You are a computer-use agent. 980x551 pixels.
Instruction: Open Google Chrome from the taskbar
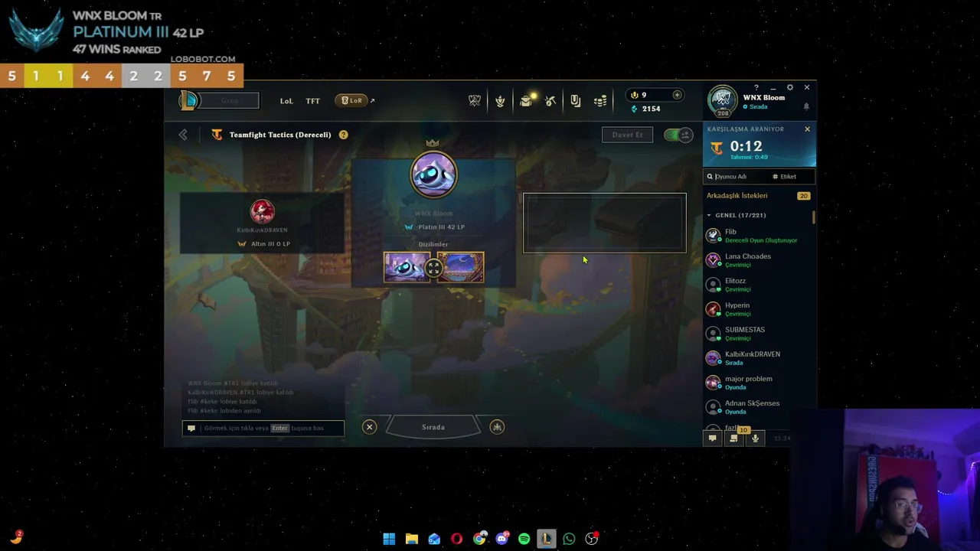click(x=479, y=539)
